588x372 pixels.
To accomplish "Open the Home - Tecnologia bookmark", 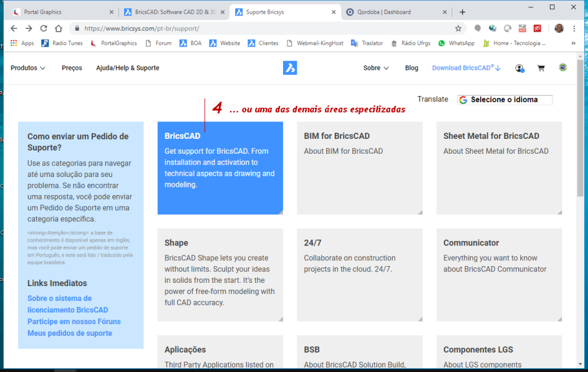I will (x=514, y=43).
